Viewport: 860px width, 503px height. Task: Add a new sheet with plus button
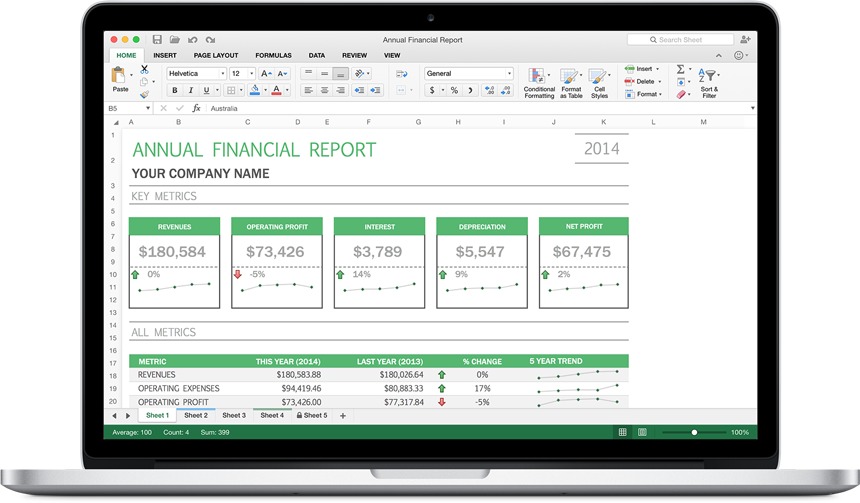tap(343, 415)
